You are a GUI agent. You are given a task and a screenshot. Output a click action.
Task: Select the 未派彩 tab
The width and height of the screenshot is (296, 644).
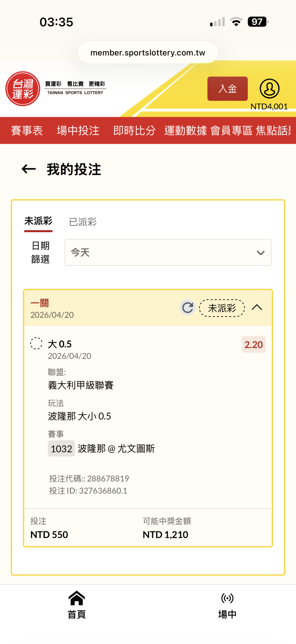click(38, 221)
